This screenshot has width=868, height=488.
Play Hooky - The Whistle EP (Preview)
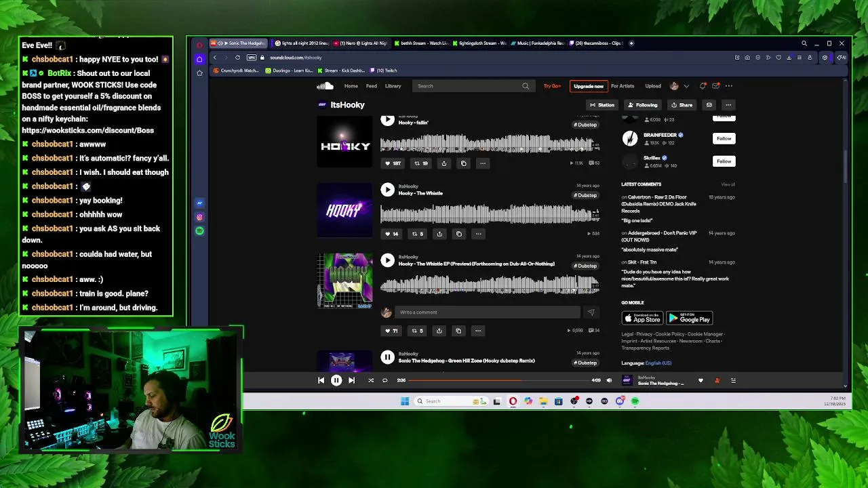tap(387, 260)
